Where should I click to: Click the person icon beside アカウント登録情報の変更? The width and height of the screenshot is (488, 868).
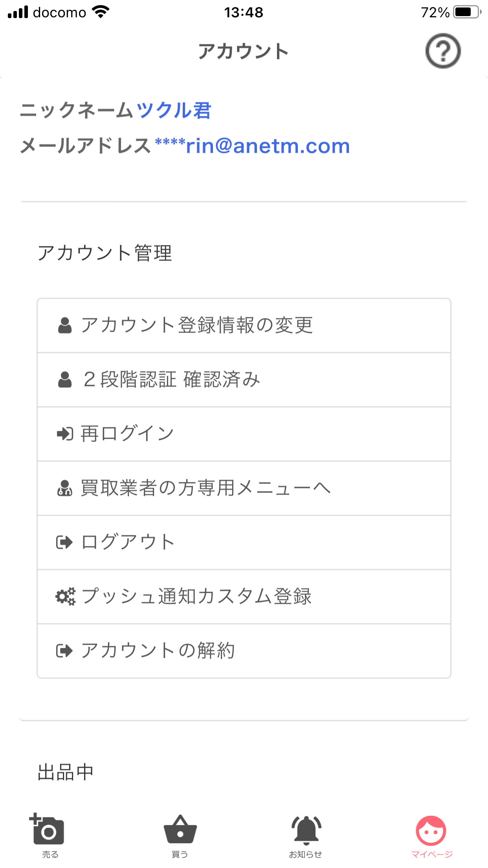point(65,325)
